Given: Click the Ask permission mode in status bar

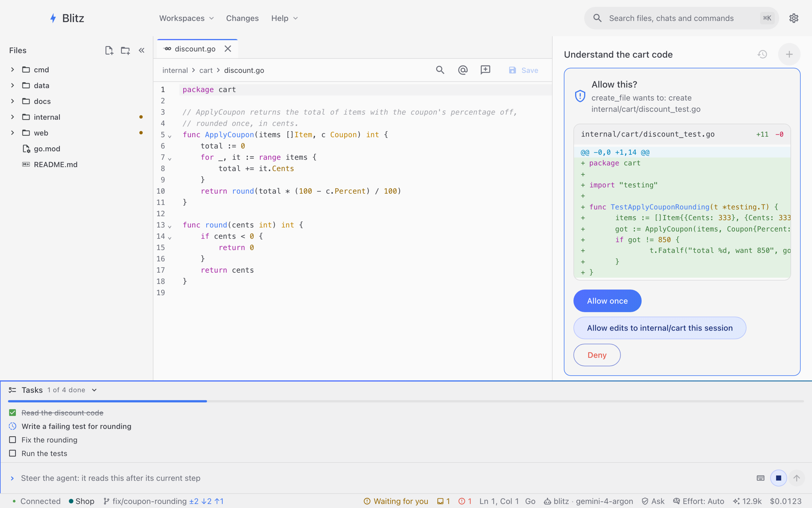Looking at the screenshot, I should [653, 501].
